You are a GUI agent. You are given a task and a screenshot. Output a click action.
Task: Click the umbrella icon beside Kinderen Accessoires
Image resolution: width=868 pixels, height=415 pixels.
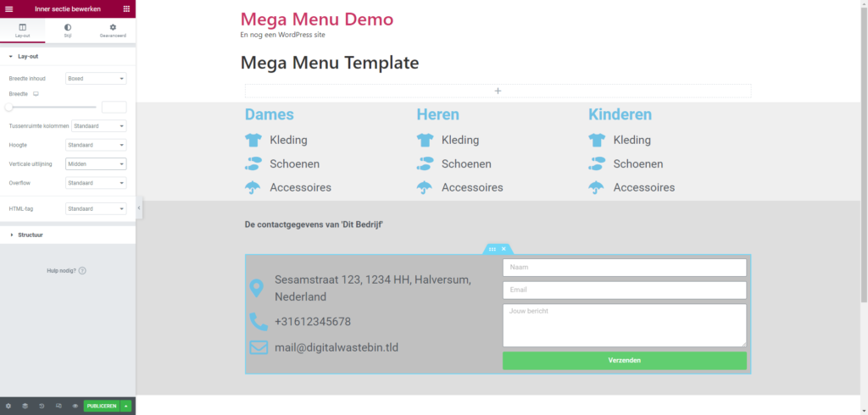(596, 187)
